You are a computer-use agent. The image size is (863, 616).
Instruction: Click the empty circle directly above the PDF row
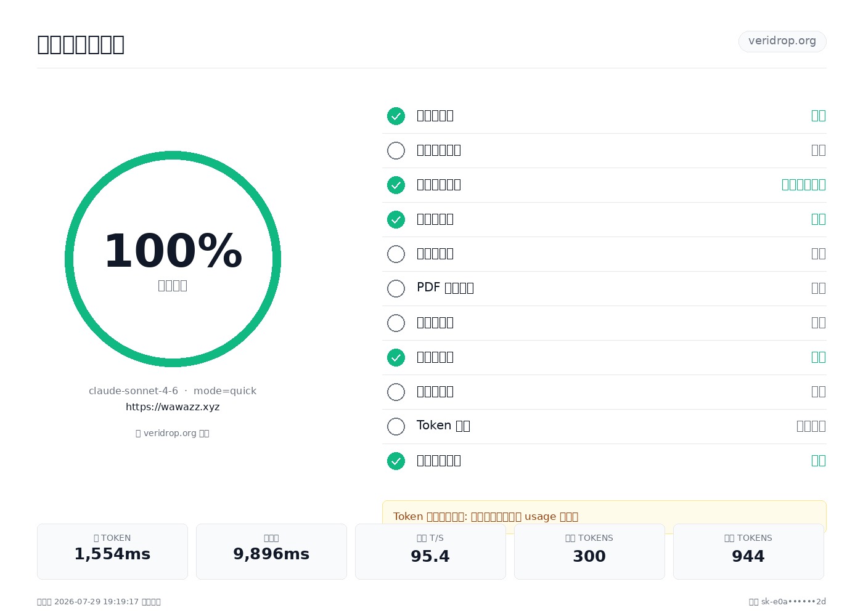[x=396, y=254]
